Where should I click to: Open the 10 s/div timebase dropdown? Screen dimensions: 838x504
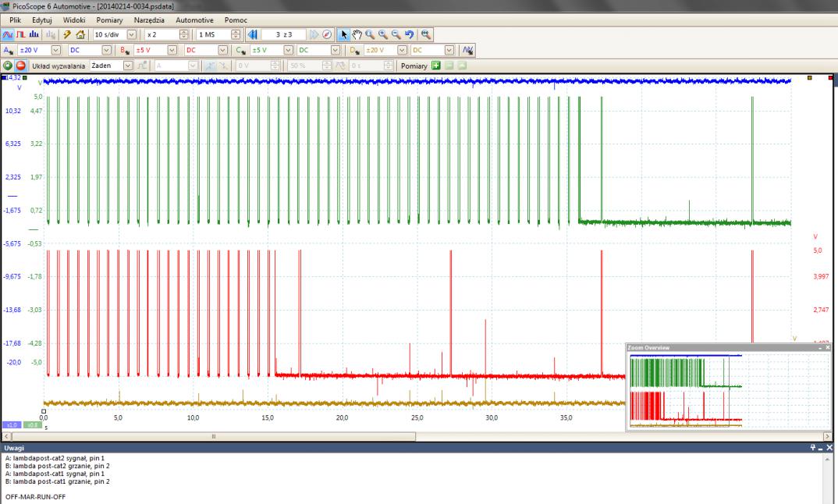(130, 35)
